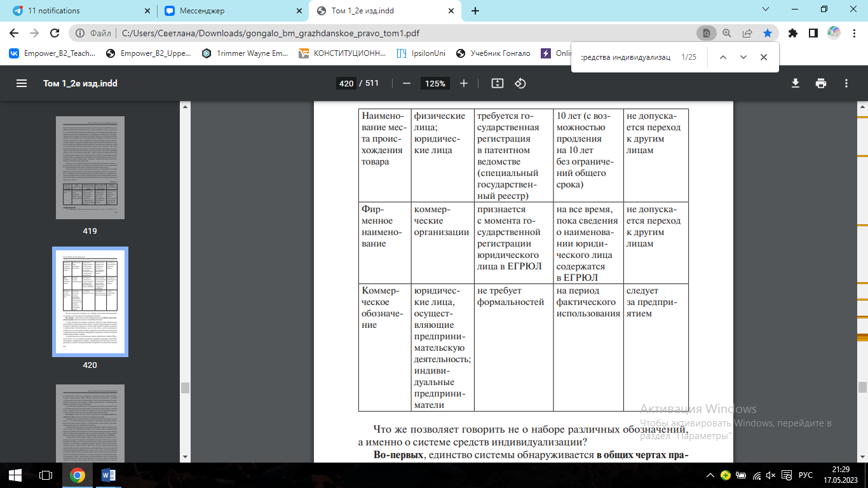Select the page 420 thumbnail
The width and height of the screenshot is (868, 488).
90,302
